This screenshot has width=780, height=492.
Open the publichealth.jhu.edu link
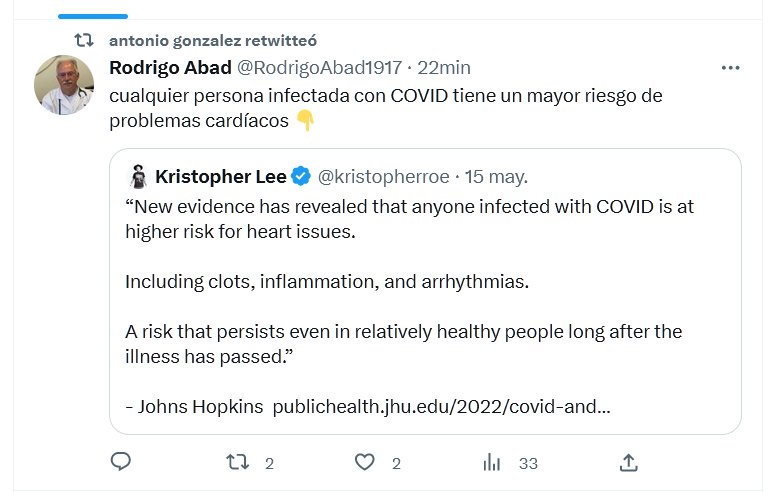coord(441,407)
